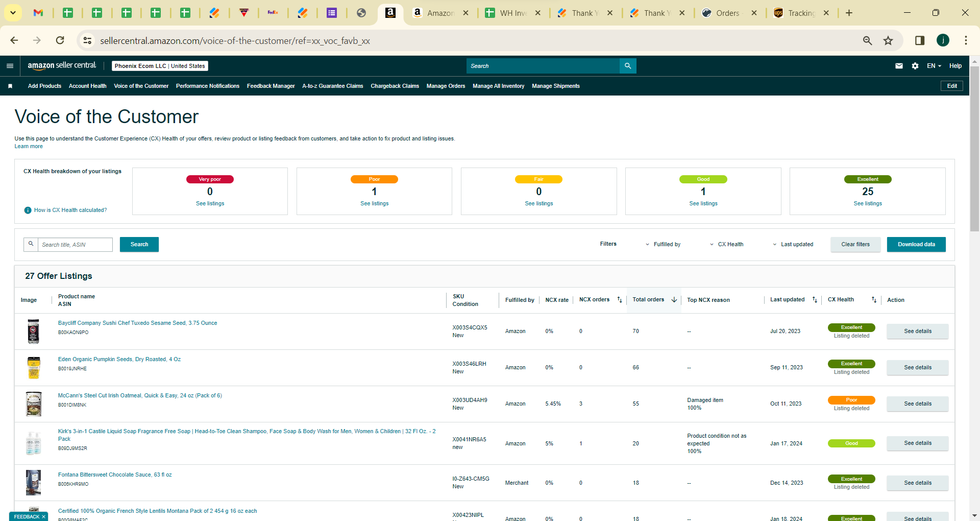Expand the CX Health filter
980x521 pixels.
726,245
